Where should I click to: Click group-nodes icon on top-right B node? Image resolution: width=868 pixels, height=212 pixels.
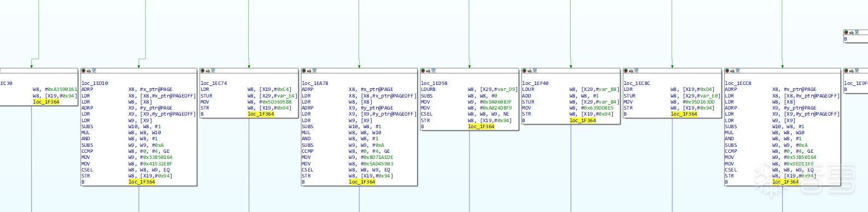856,32
